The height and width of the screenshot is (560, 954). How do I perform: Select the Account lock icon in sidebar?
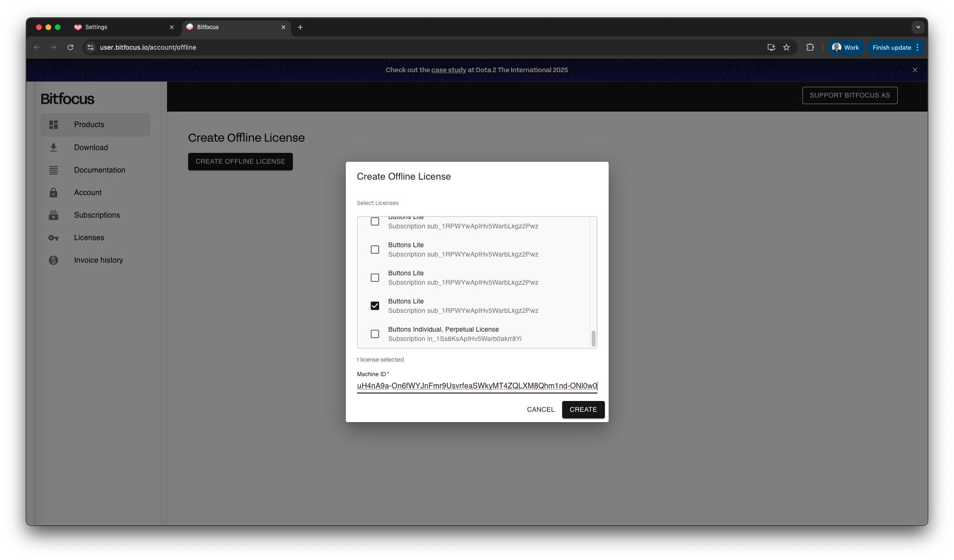53,192
